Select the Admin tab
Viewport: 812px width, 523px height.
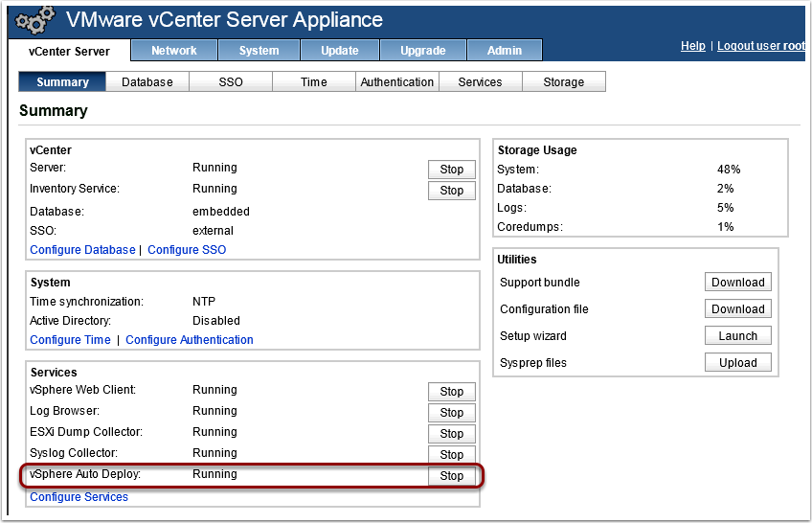coord(505,51)
